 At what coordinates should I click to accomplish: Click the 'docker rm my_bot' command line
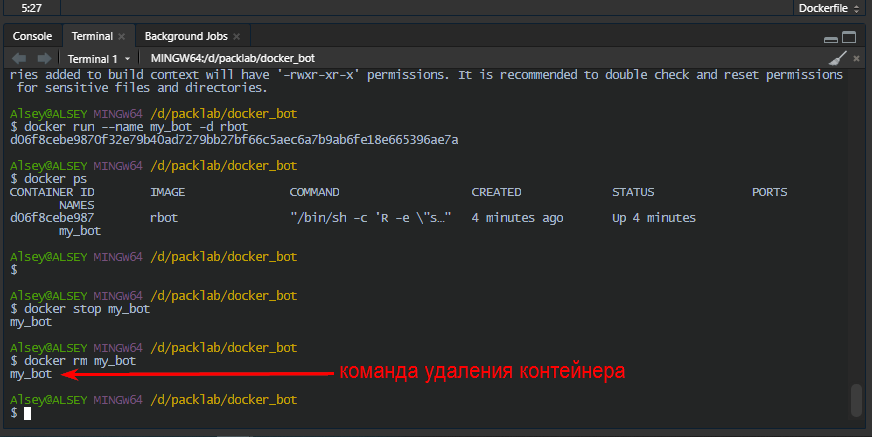tap(72, 359)
